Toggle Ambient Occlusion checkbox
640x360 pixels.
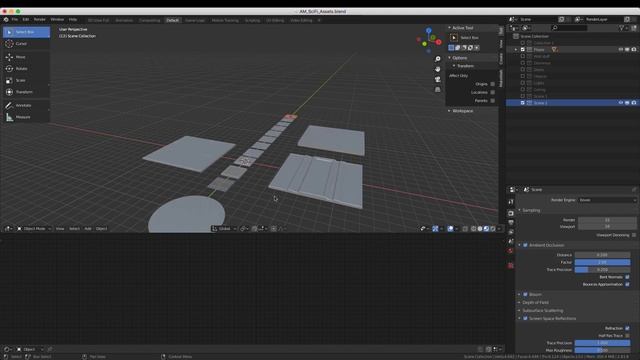click(x=525, y=245)
